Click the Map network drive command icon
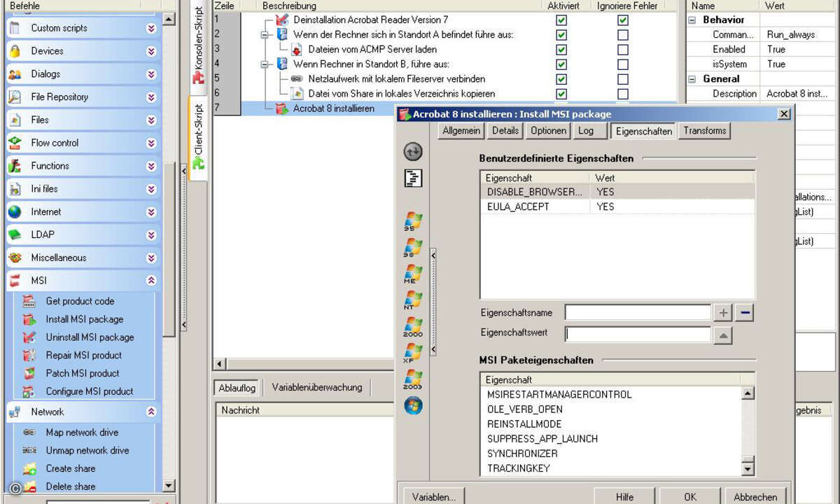 [x=29, y=433]
